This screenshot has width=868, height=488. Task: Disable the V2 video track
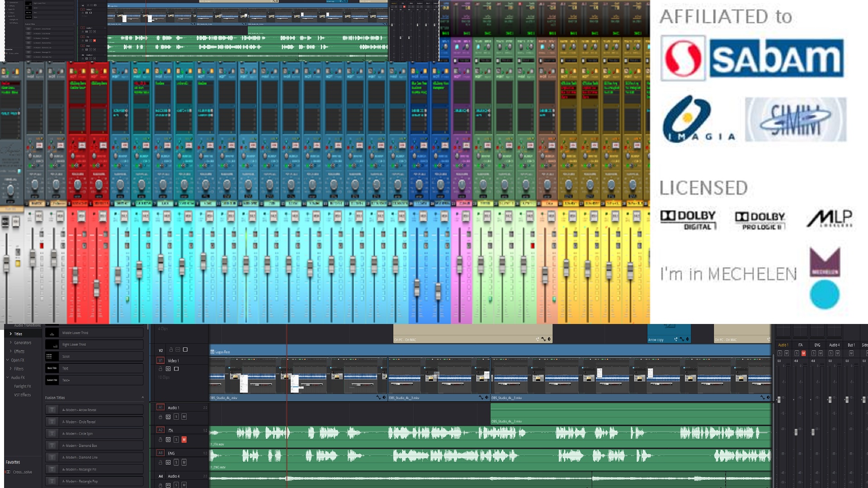pyautogui.click(x=185, y=350)
